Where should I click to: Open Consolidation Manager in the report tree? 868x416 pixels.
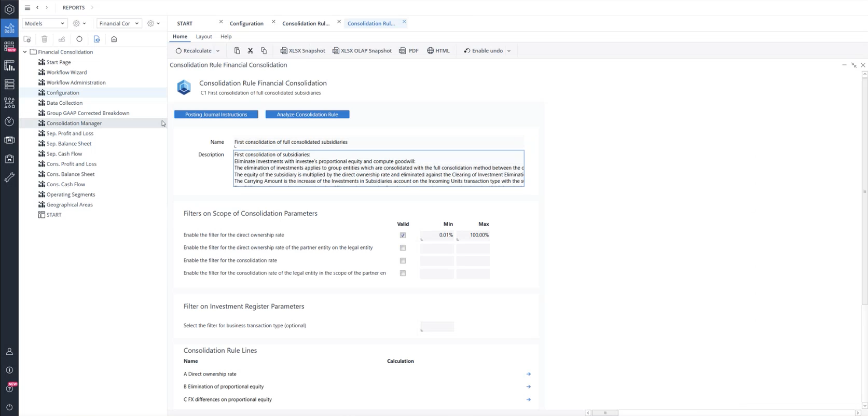pos(74,123)
